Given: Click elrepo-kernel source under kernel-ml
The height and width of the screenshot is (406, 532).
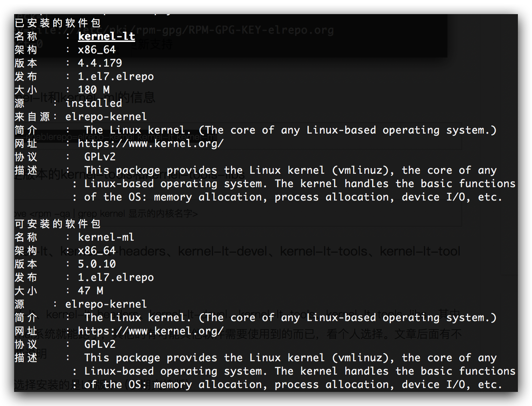Looking at the screenshot, I should 106,304.
